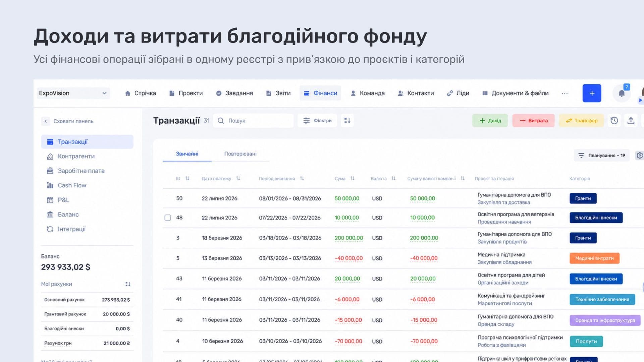644x362 pixels.
Task: Click the reorder icon beside Мої рахунки
Action: click(x=128, y=284)
